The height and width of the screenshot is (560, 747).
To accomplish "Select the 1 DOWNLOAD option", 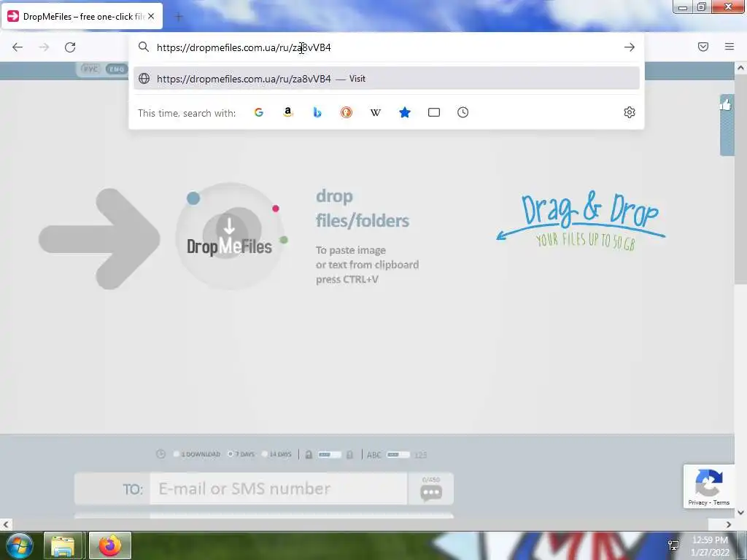I will pyautogui.click(x=196, y=454).
